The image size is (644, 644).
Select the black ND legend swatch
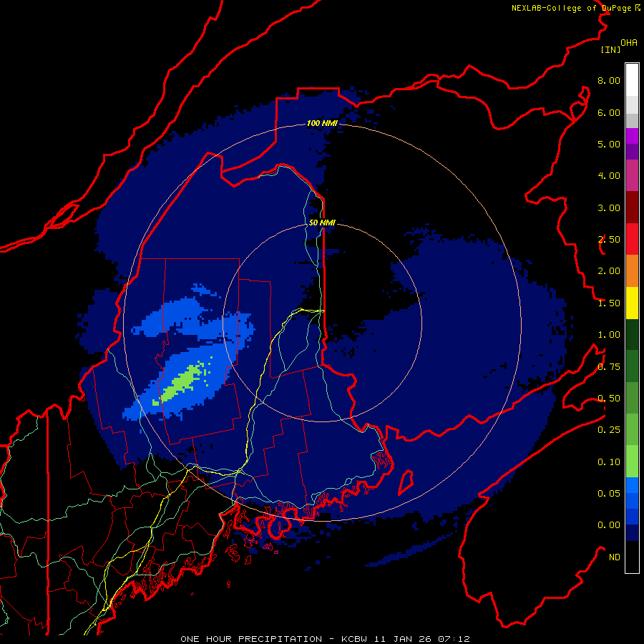pos(632,557)
